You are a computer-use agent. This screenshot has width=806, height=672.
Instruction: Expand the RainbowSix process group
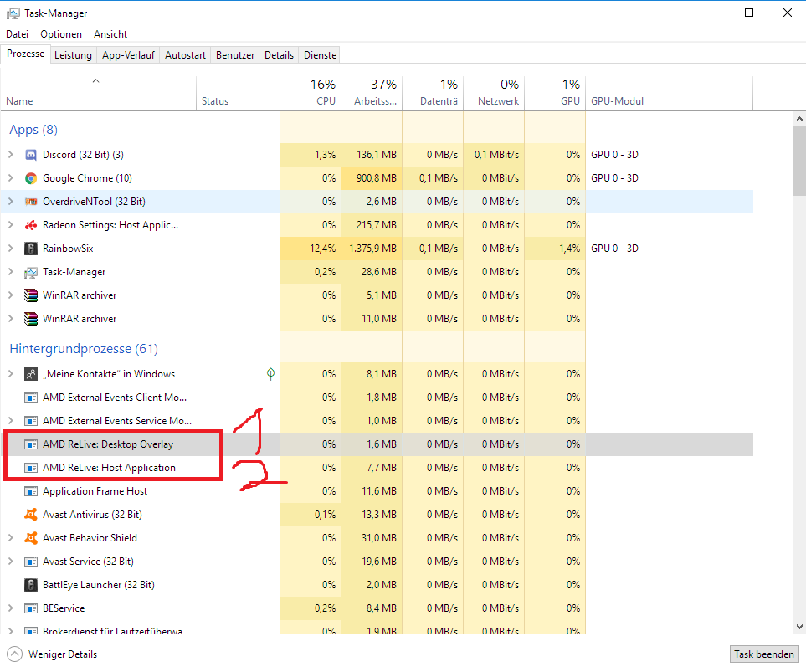tap(11, 249)
